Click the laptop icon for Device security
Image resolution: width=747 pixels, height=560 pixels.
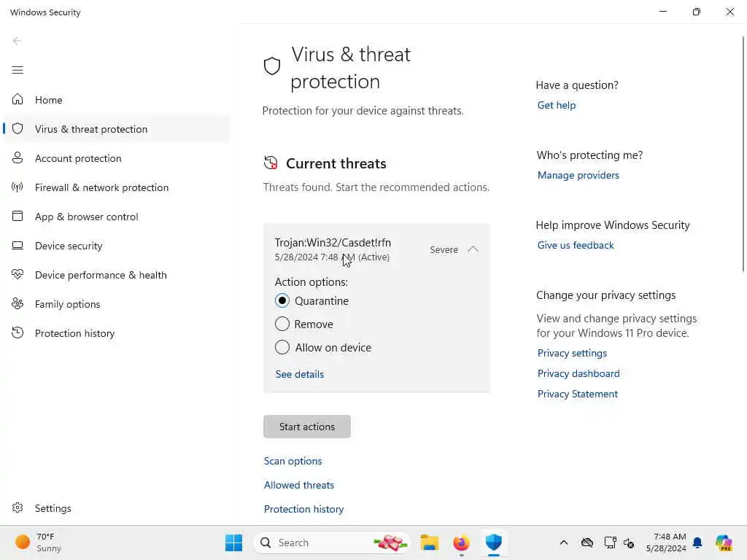click(18, 245)
